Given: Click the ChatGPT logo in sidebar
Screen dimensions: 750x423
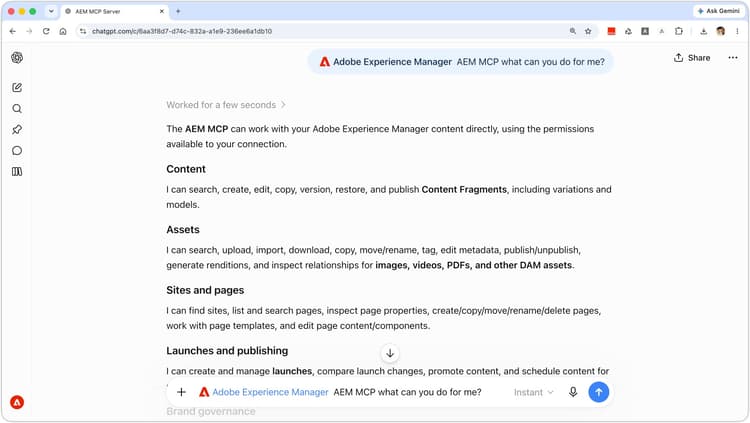Looking at the screenshot, I should pyautogui.click(x=17, y=58).
